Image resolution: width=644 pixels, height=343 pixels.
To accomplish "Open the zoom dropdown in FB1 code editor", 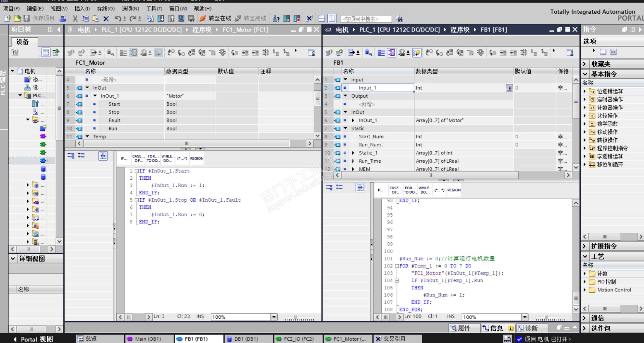I will click(x=525, y=317).
